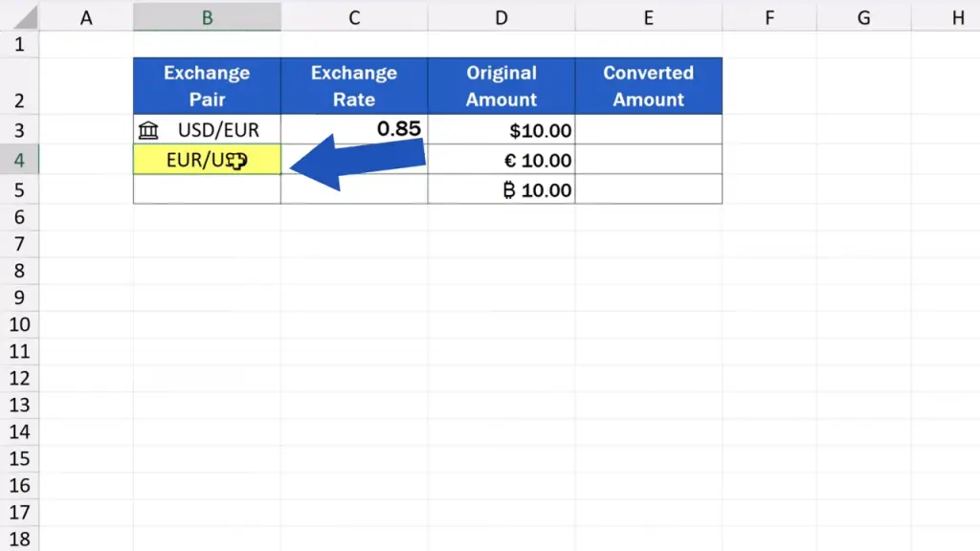Image resolution: width=980 pixels, height=551 pixels.
Task: Click the $10.00 amount cell
Action: (x=501, y=130)
